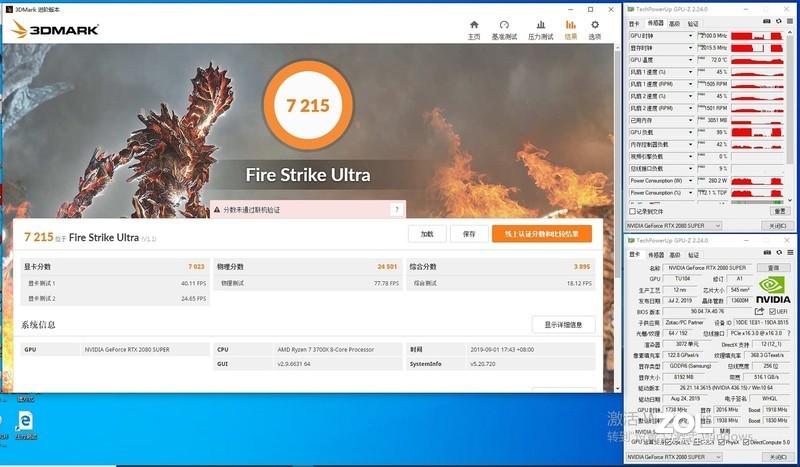Open the 压力测试 desktop shortcut icon
This screenshot has height=467, width=800.
click(25, 427)
